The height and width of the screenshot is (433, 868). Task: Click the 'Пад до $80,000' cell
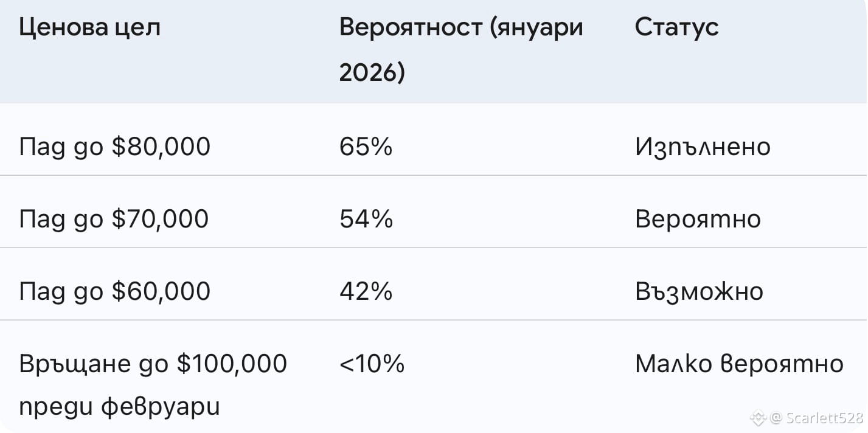click(x=115, y=147)
